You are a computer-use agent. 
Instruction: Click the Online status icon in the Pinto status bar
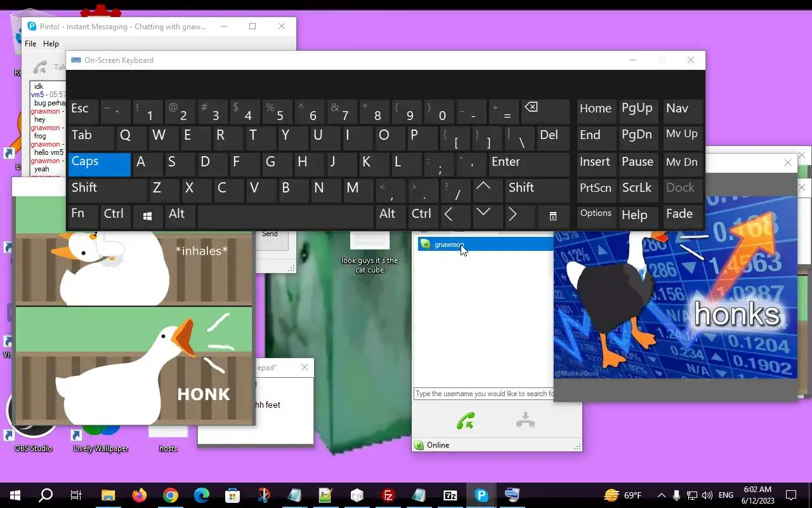[x=419, y=445]
